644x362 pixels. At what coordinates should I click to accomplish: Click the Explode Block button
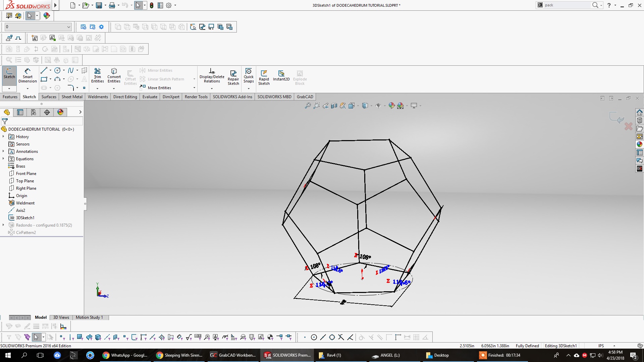pos(300,76)
